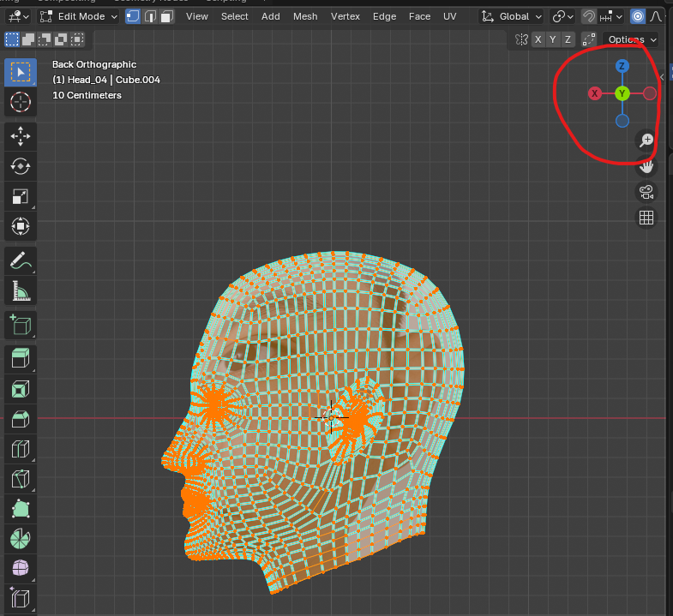This screenshot has height=616, width=673.
Task: Choose the Loop Cut tool
Action: coord(21,448)
